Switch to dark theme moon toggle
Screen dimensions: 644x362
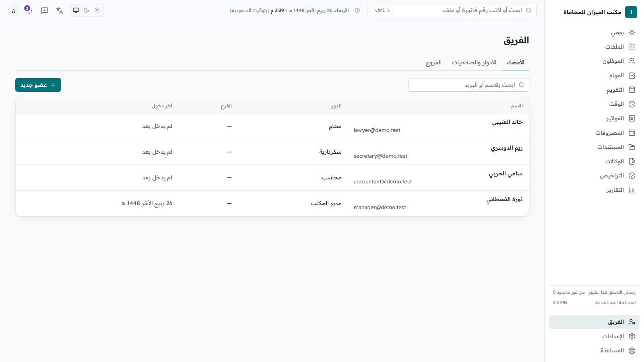[87, 10]
